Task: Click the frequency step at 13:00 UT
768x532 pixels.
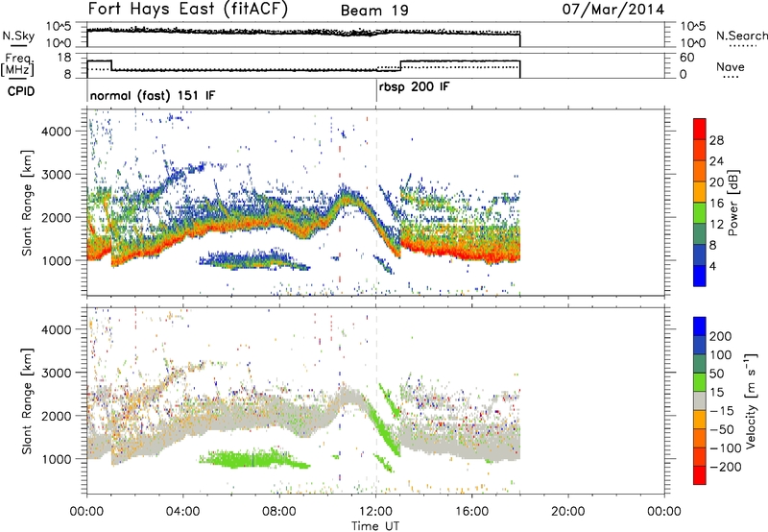Action: [400, 65]
